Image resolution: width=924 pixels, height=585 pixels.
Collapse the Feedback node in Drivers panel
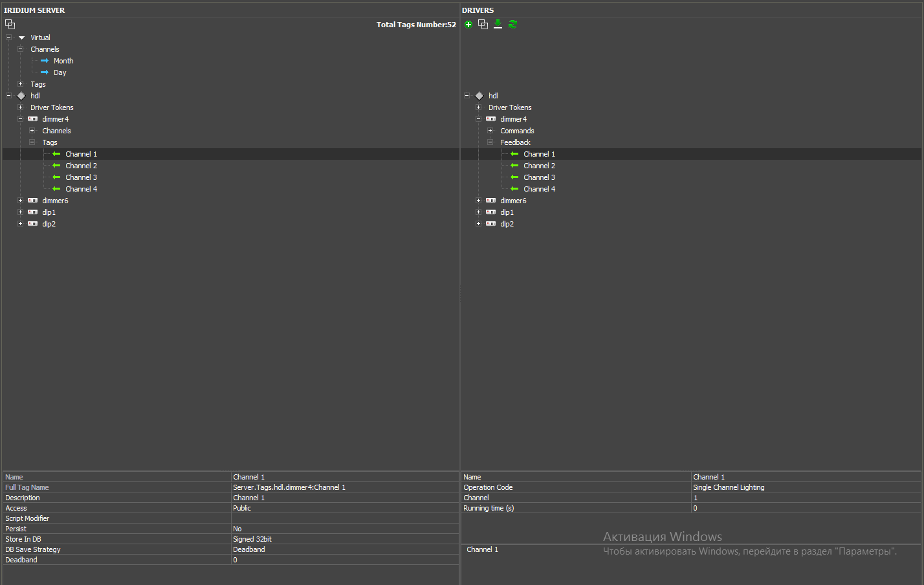[490, 142]
